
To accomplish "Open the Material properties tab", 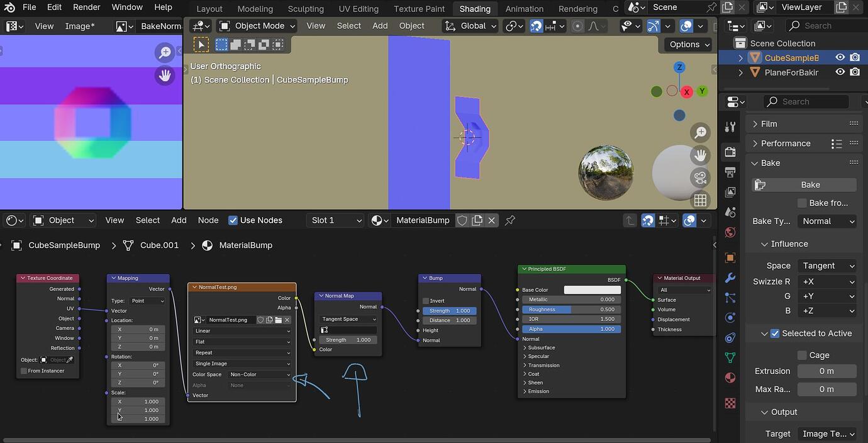I will coord(730,378).
